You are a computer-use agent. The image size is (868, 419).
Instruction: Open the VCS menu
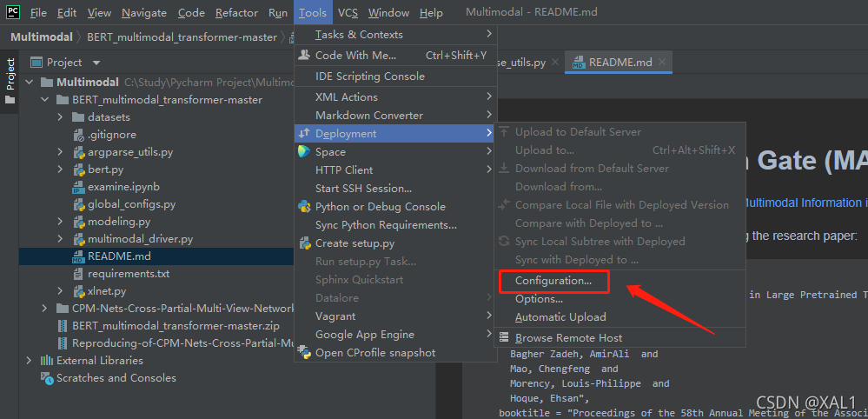348,12
